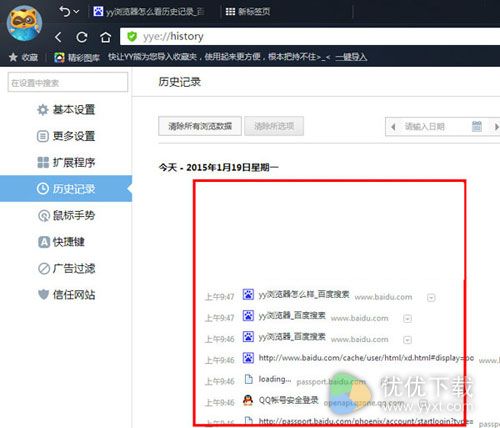This screenshot has height=428, width=500.
Task: Click the 一键导入 link
Action: pos(351,57)
